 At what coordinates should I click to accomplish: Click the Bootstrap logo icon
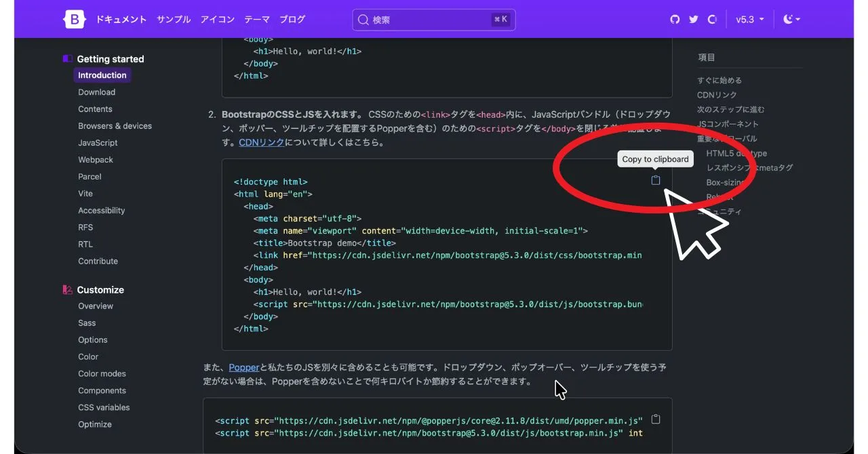(75, 20)
